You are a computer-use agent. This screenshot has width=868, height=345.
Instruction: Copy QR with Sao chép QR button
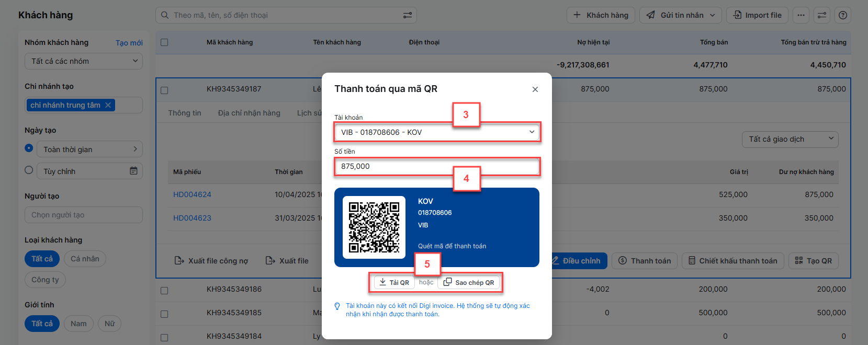[469, 282]
